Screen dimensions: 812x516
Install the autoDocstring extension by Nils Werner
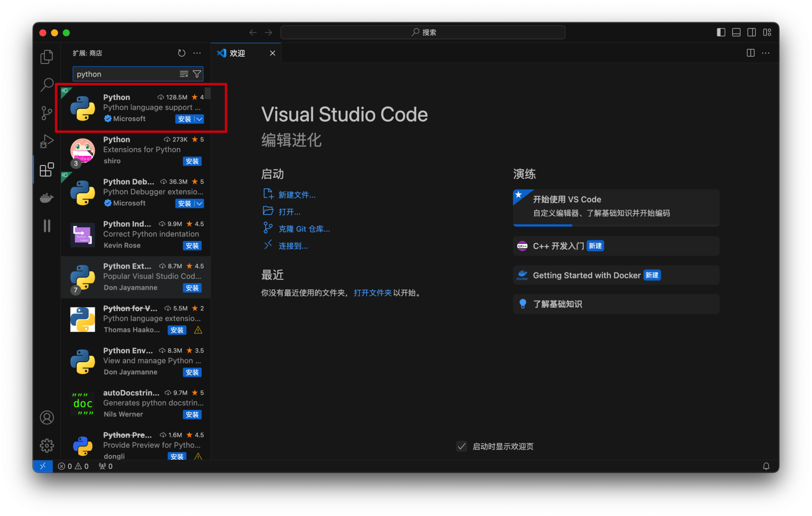(x=192, y=414)
